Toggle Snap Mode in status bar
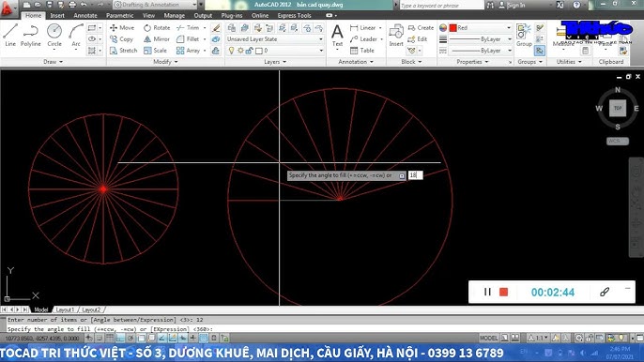Image resolution: width=644 pixels, height=362 pixels. pyautogui.click(x=100, y=339)
